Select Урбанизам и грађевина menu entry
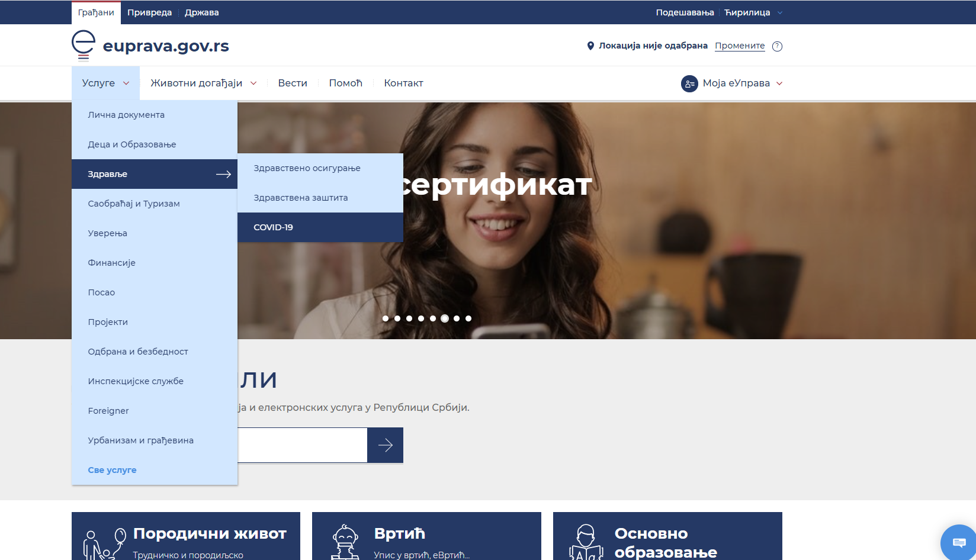Image resolution: width=976 pixels, height=560 pixels. (x=155, y=440)
